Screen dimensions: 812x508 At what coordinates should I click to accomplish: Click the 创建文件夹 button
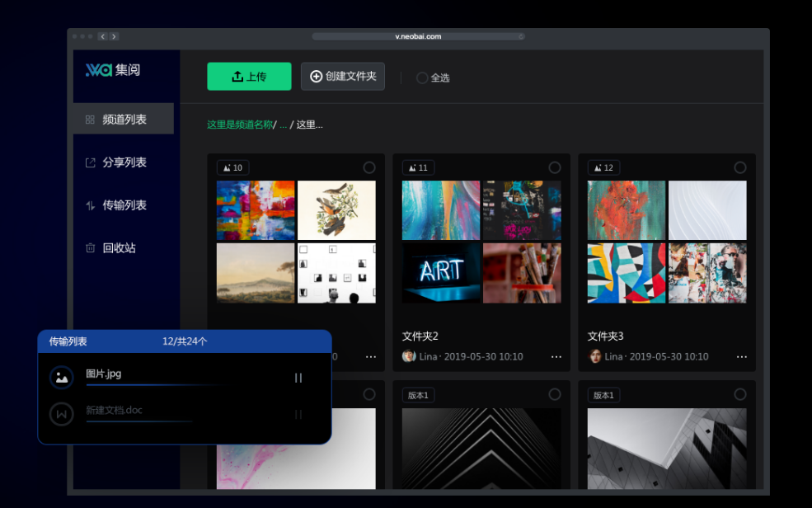click(x=343, y=76)
